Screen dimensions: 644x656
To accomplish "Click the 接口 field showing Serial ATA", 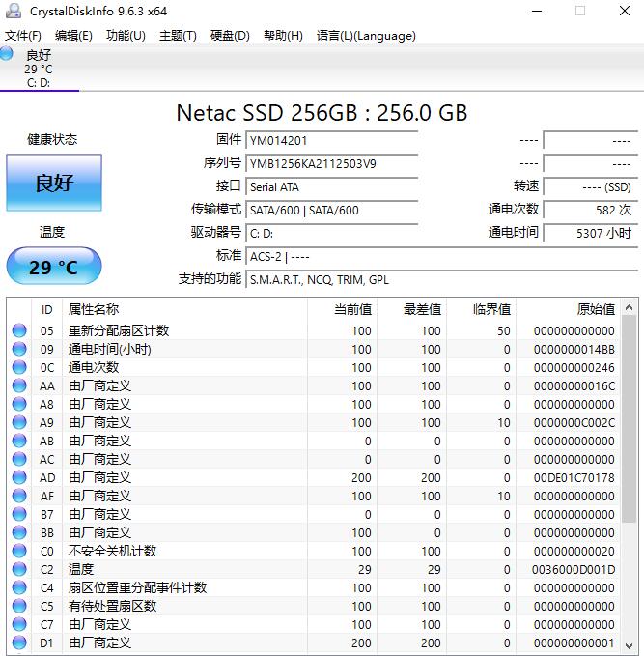I will pos(332,187).
